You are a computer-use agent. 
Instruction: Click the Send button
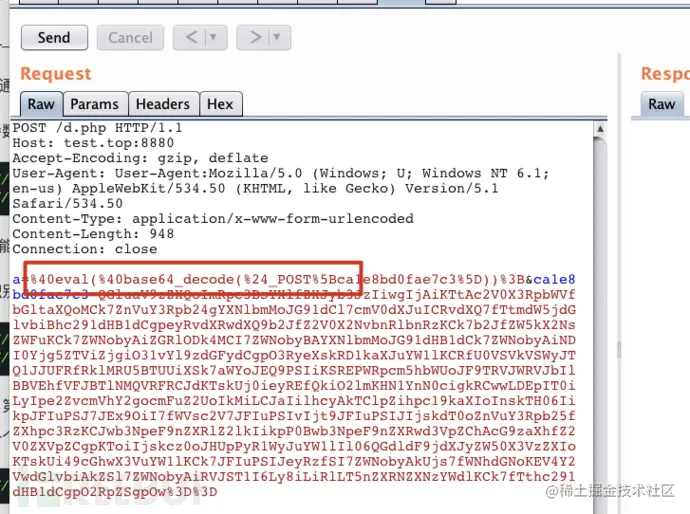(54, 38)
